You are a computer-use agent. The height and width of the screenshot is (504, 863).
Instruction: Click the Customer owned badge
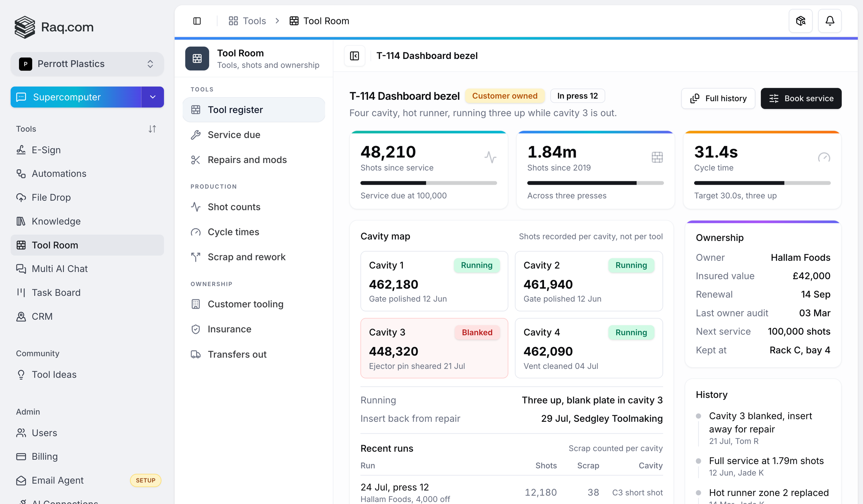tap(504, 96)
